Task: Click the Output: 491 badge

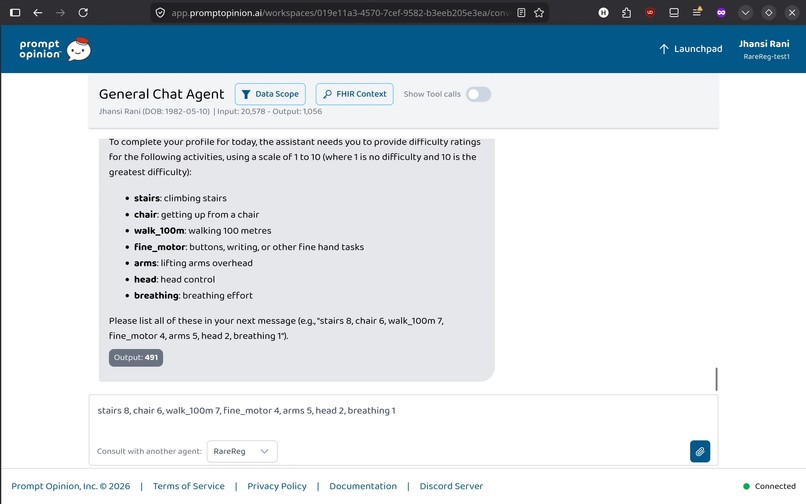Action: pos(136,357)
